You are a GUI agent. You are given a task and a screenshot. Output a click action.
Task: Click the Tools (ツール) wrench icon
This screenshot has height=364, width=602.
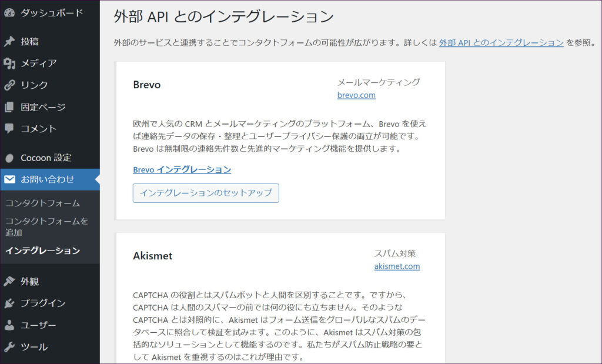click(9, 347)
